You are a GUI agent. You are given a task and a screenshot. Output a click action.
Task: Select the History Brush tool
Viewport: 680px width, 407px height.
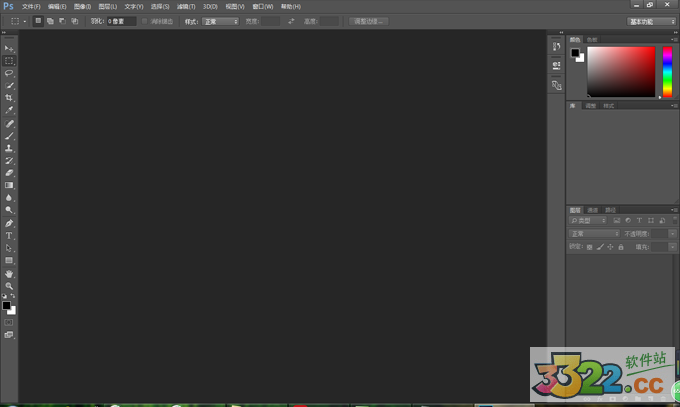(x=9, y=161)
